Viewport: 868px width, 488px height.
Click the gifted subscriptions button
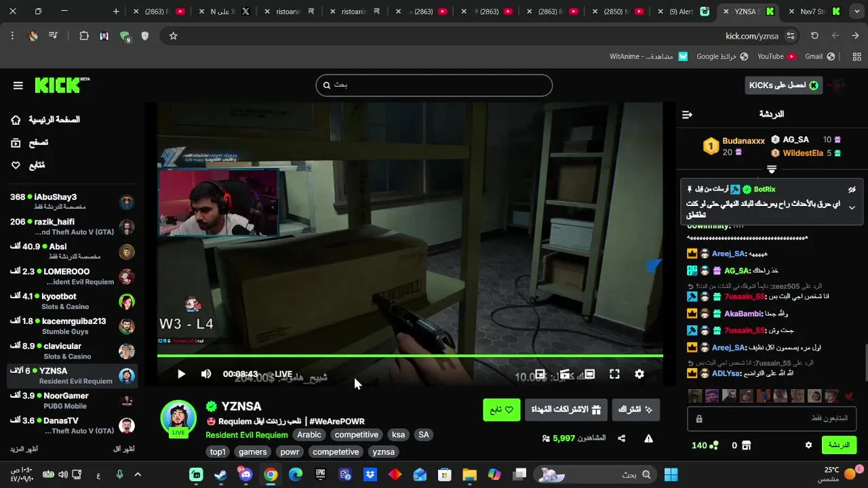566,409
